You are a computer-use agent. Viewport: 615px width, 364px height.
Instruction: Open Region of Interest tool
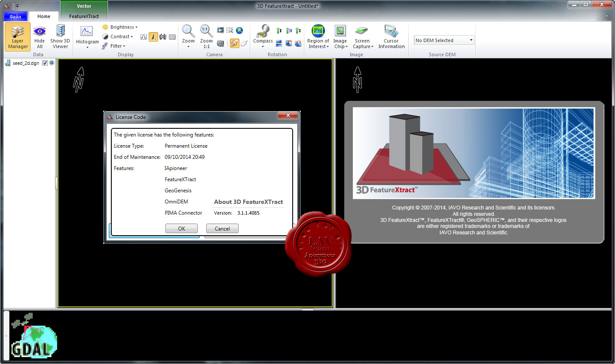click(x=318, y=37)
